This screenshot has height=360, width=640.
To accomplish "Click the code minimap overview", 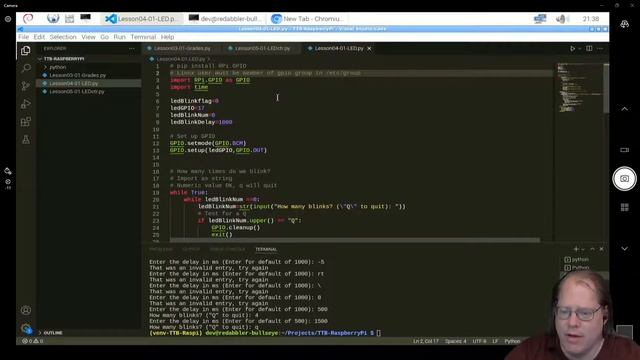I will [579, 87].
